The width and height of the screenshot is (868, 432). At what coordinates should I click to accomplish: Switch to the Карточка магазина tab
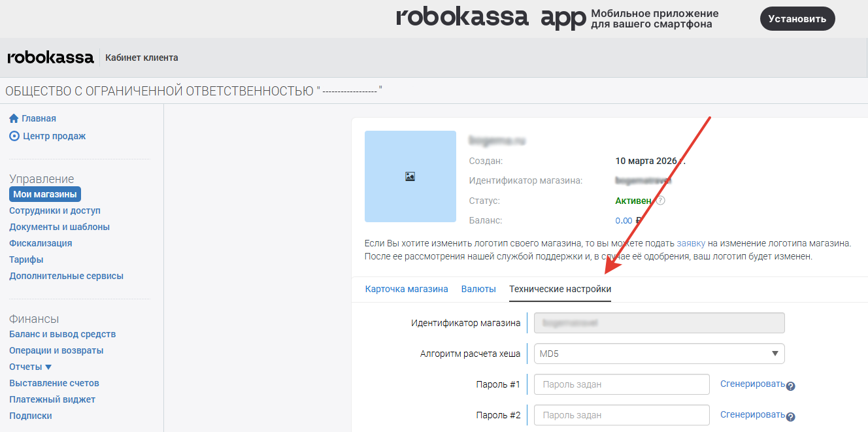(407, 289)
